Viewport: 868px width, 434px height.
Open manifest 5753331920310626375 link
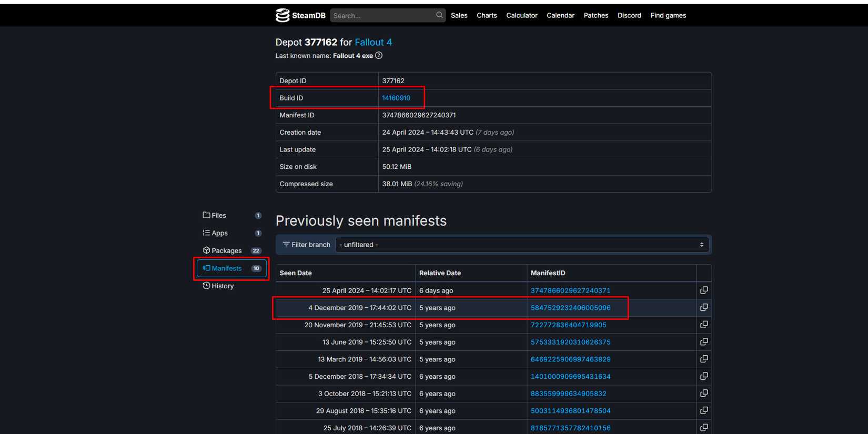(570, 342)
